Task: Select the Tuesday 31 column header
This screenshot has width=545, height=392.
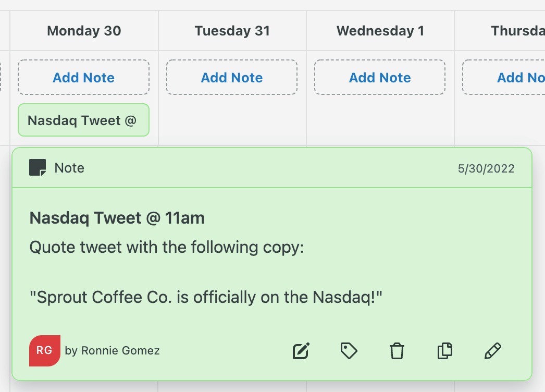Action: [232, 31]
